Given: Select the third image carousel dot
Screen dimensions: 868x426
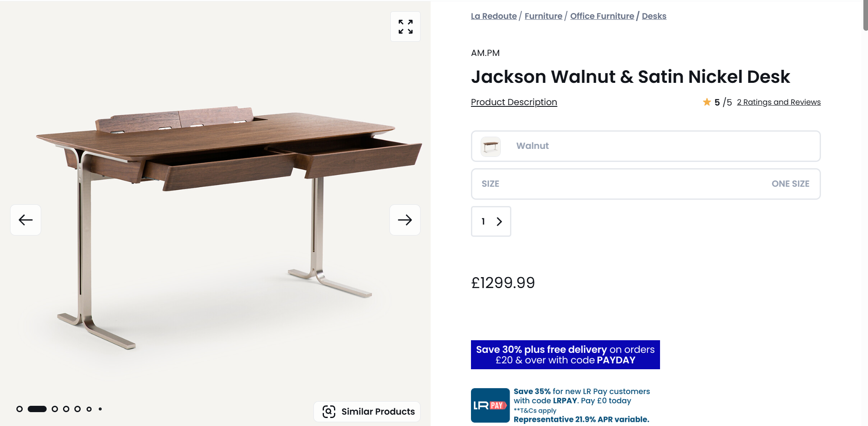Looking at the screenshot, I should click(x=55, y=409).
